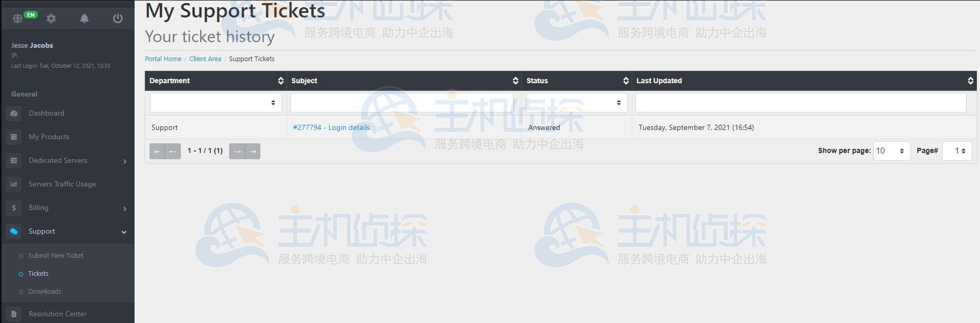980x323 pixels.
Task: Open the Department filter dropdown
Action: 216,103
